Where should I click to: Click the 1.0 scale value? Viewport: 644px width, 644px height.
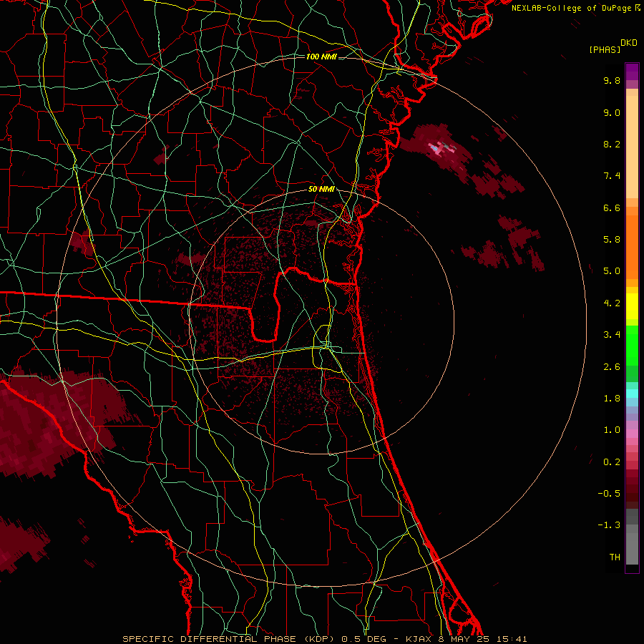(x=612, y=430)
